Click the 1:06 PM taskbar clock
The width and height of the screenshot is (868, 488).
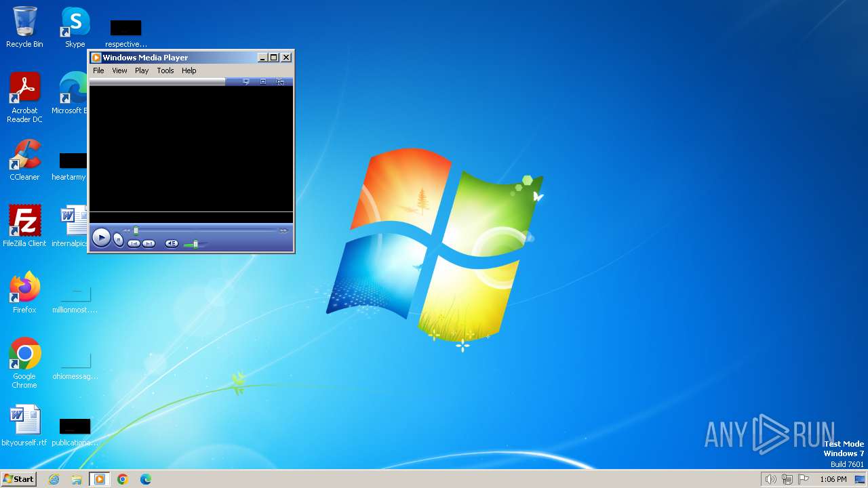(x=833, y=479)
